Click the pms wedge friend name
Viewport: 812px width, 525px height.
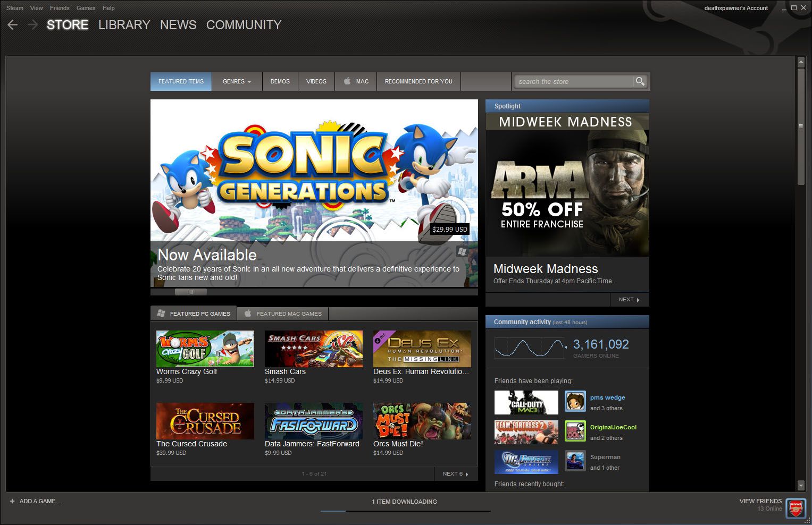click(x=607, y=397)
